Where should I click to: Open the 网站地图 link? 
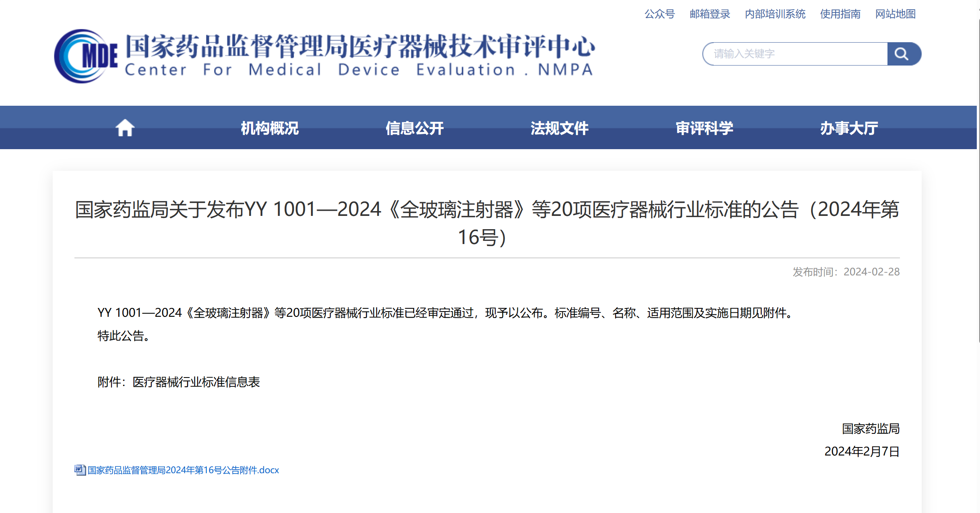pyautogui.click(x=896, y=14)
